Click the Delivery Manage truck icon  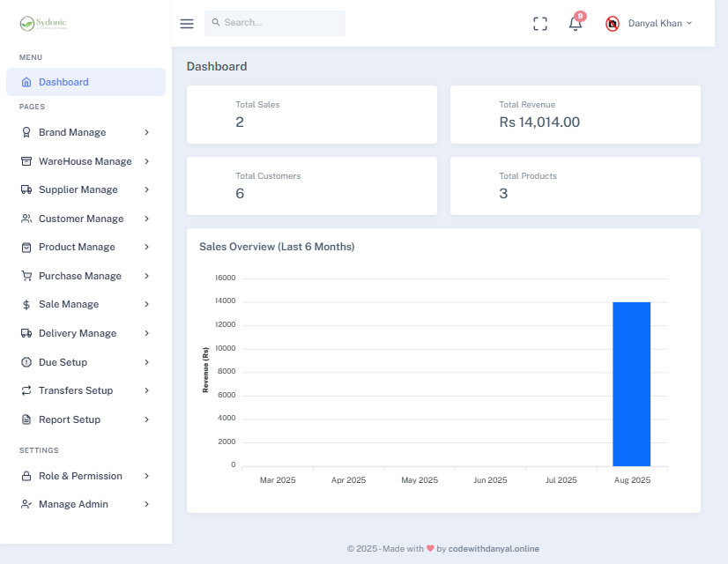pos(26,333)
